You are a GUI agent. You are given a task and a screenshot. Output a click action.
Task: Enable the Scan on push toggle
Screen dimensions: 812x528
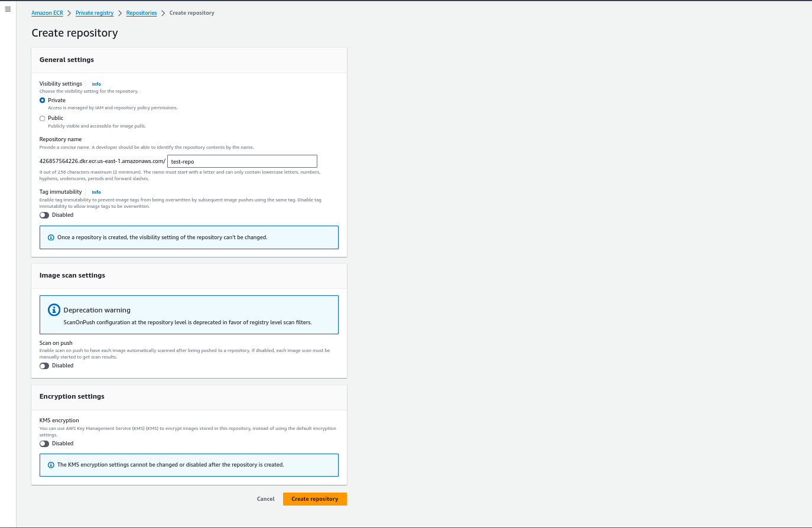[x=44, y=366]
